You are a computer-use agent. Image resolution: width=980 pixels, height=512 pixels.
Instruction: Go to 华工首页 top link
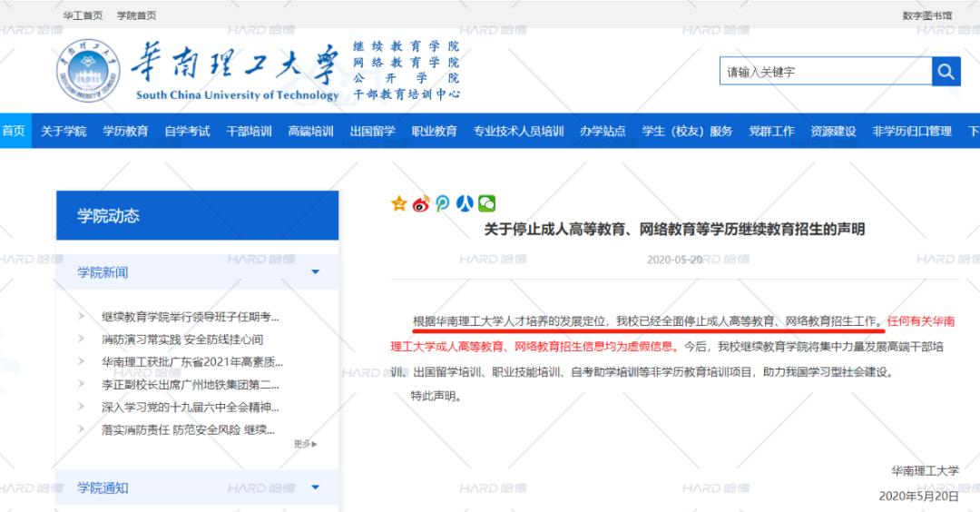tap(83, 15)
